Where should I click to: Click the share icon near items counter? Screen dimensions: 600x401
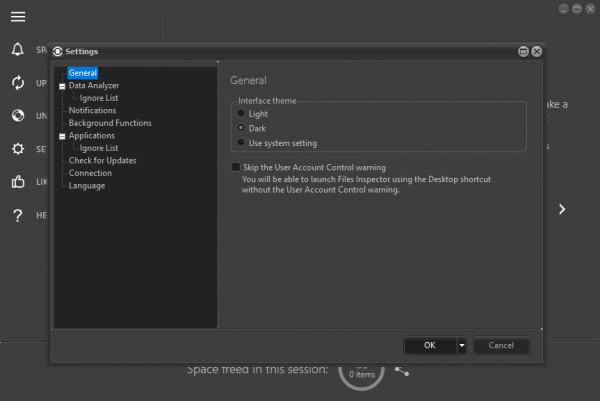click(x=402, y=371)
